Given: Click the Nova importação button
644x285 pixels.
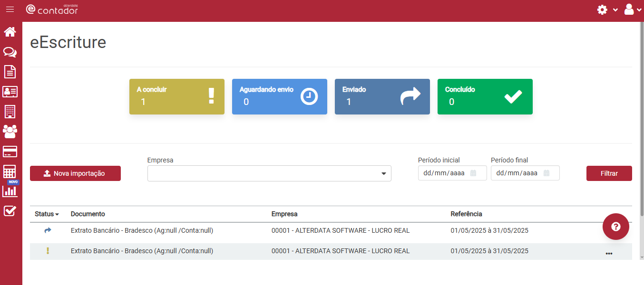Looking at the screenshot, I should [75, 173].
